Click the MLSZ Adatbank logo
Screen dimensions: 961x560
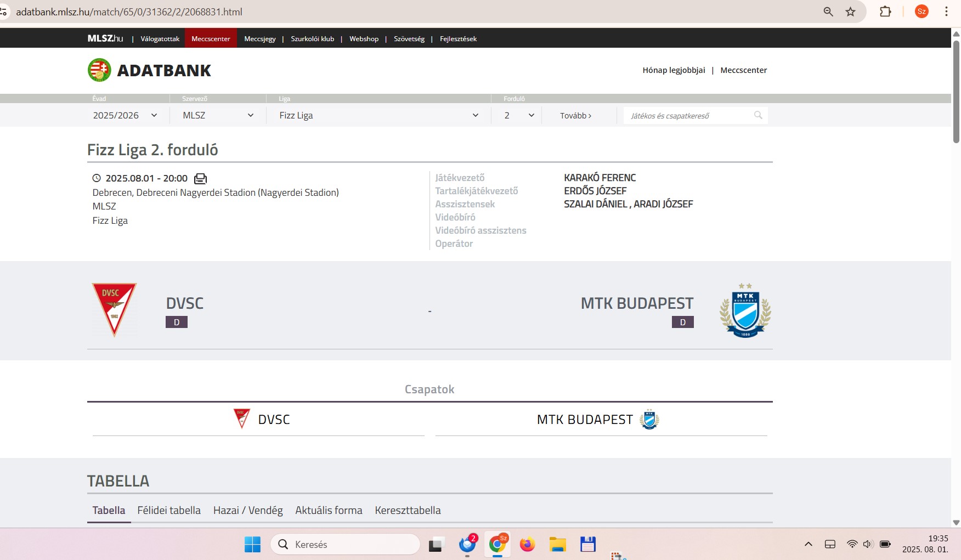coord(149,70)
